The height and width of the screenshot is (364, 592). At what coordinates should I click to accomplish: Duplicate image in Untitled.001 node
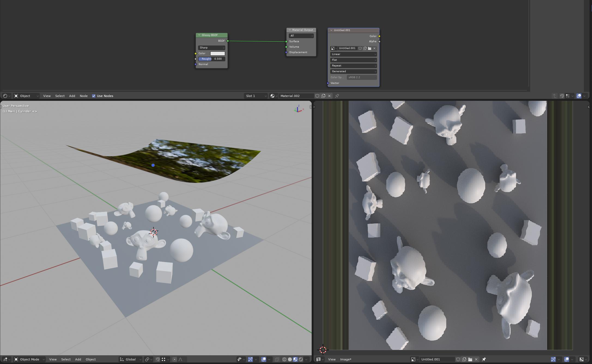point(365,48)
